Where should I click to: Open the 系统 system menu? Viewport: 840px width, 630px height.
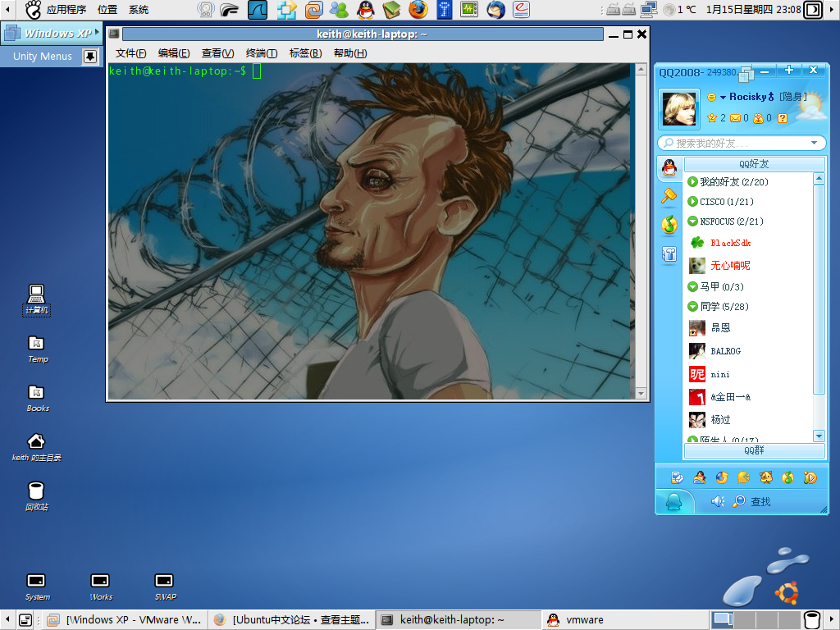(139, 10)
